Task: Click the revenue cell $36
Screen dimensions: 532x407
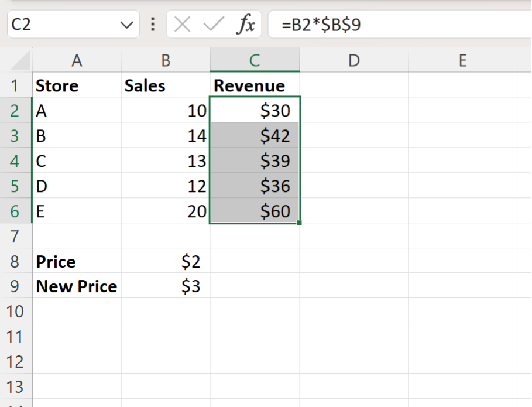Action: click(x=255, y=186)
